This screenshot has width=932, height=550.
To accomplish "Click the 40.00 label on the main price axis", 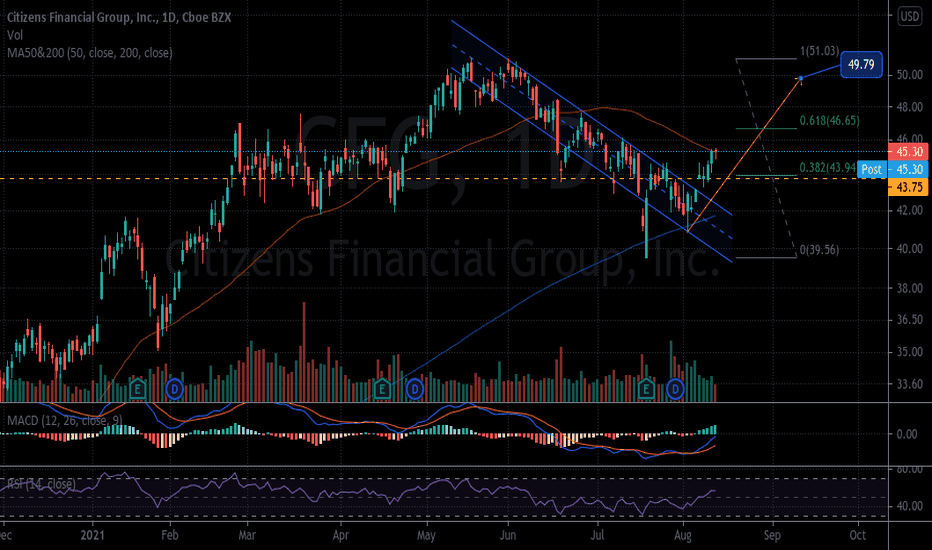I will point(909,249).
